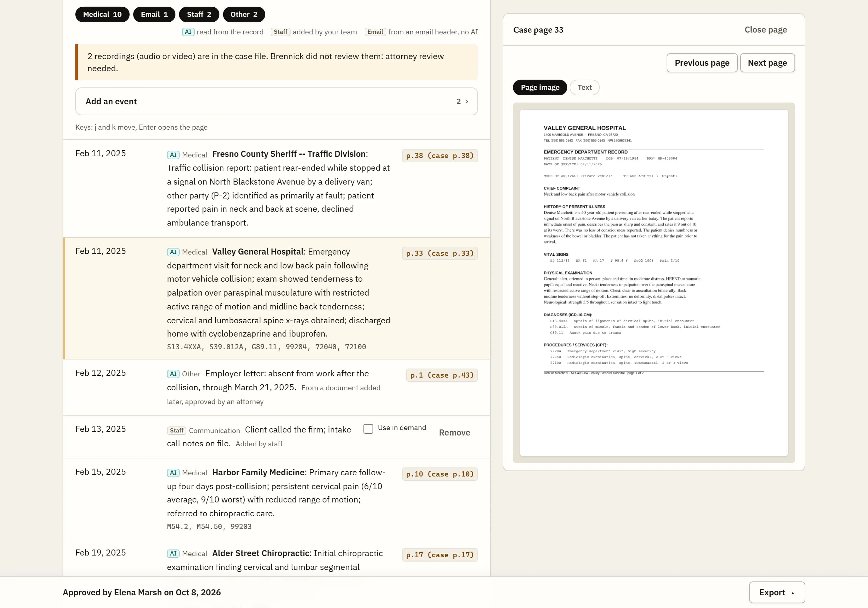Click the Staff badge in the legend
This screenshot has width=868, height=608.
281,32
